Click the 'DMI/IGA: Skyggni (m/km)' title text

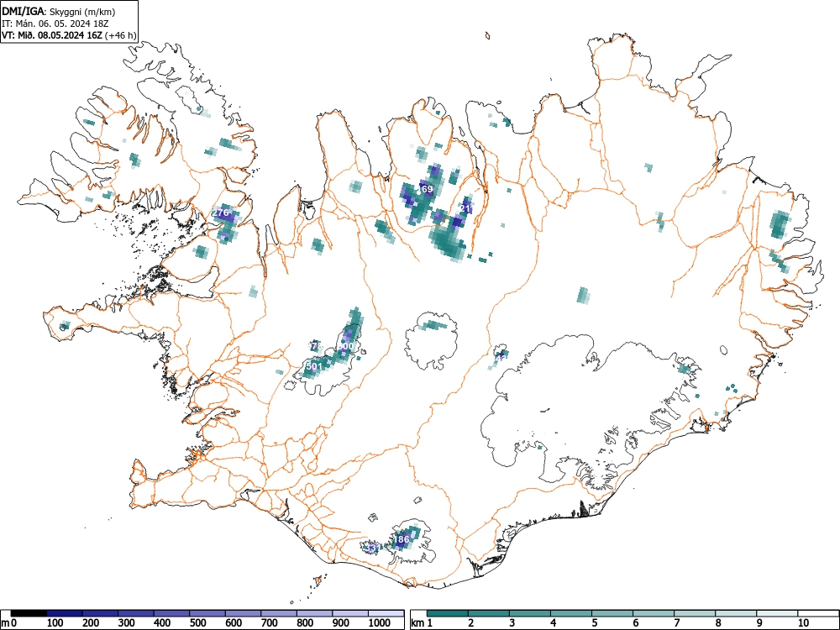(x=59, y=11)
